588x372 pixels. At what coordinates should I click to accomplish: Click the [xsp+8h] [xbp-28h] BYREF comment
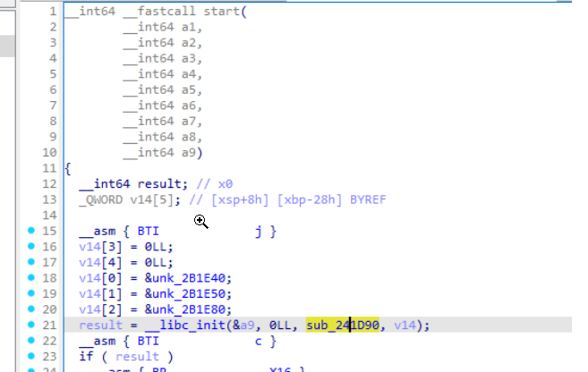tap(299, 199)
